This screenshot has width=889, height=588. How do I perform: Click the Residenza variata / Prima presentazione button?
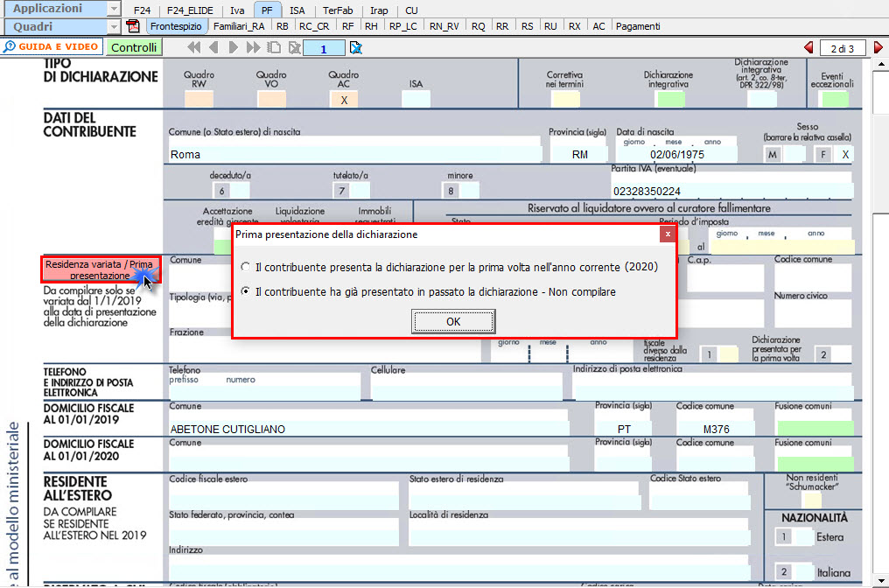tap(101, 269)
